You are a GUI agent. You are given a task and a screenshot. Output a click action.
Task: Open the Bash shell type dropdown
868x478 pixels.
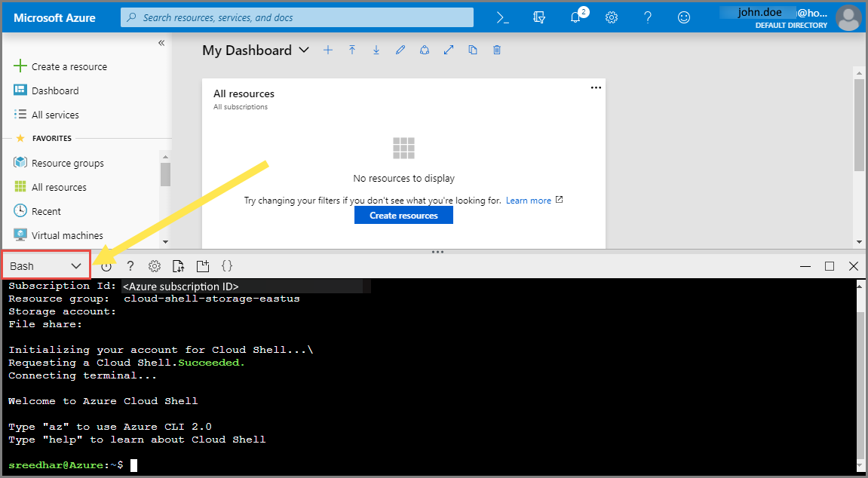(46, 266)
